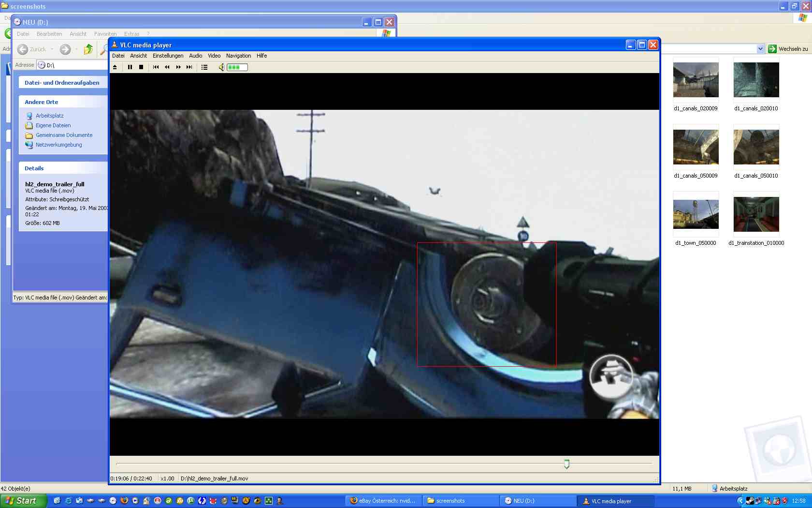This screenshot has width=812, height=508.
Task: Select thumbnail d1_canals_050010
Action: (x=756, y=147)
